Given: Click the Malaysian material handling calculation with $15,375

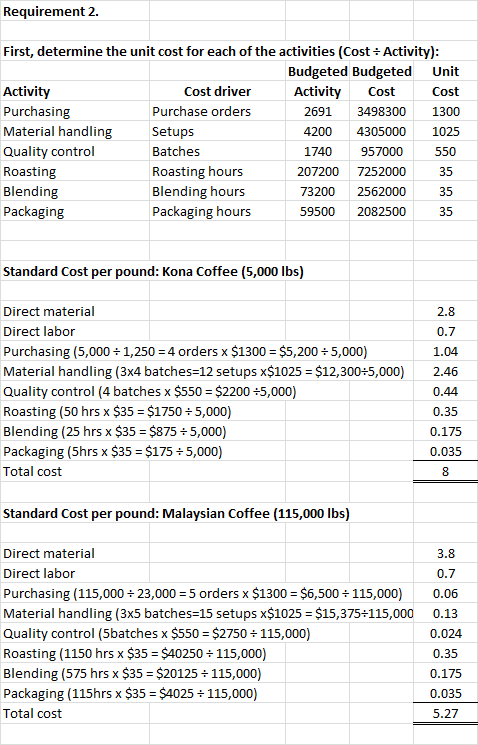Looking at the screenshot, I should pos(208,613).
